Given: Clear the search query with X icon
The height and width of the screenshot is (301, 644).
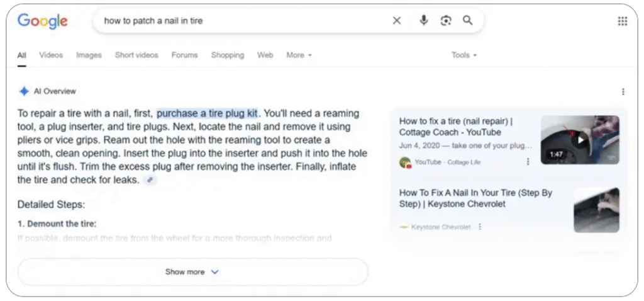Looking at the screenshot, I should tap(397, 21).
